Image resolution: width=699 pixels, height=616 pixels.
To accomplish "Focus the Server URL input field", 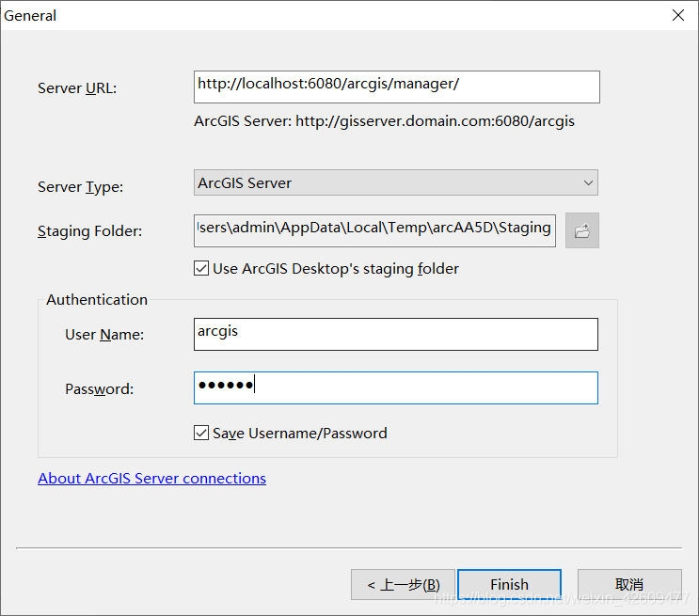I will click(397, 87).
